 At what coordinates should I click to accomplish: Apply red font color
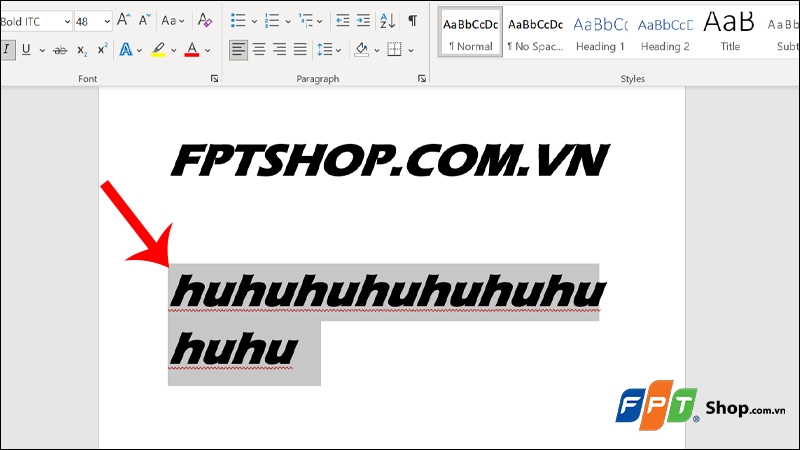tap(191, 50)
